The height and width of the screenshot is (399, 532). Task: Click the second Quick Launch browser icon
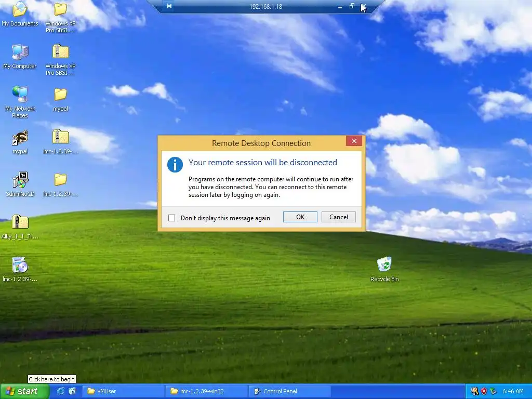[x=72, y=391]
